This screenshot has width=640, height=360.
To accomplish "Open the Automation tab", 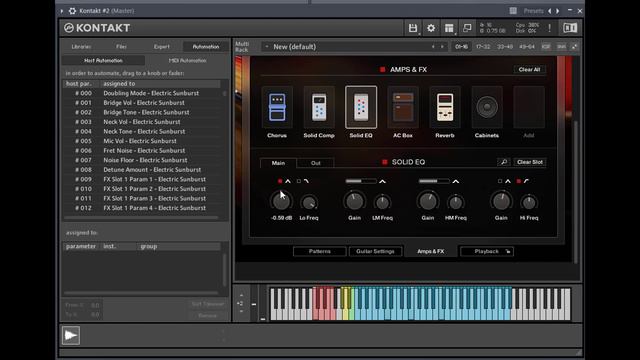I will (206, 47).
